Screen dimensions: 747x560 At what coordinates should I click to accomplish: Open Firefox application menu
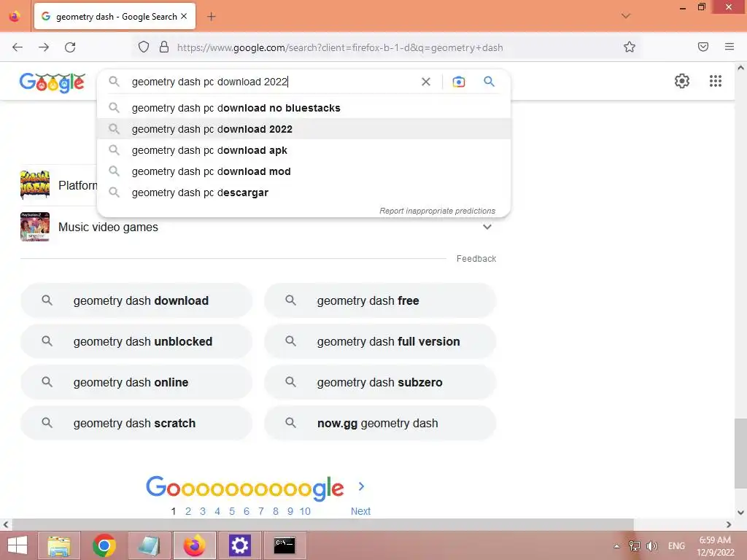click(729, 47)
